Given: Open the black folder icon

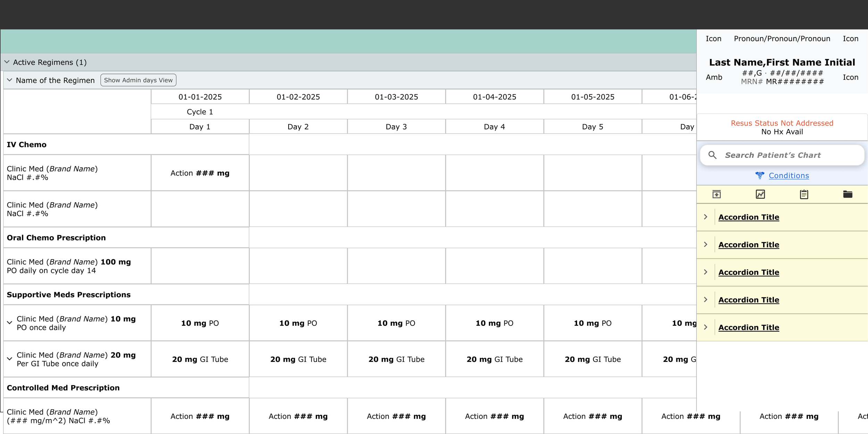Looking at the screenshot, I should [848, 194].
